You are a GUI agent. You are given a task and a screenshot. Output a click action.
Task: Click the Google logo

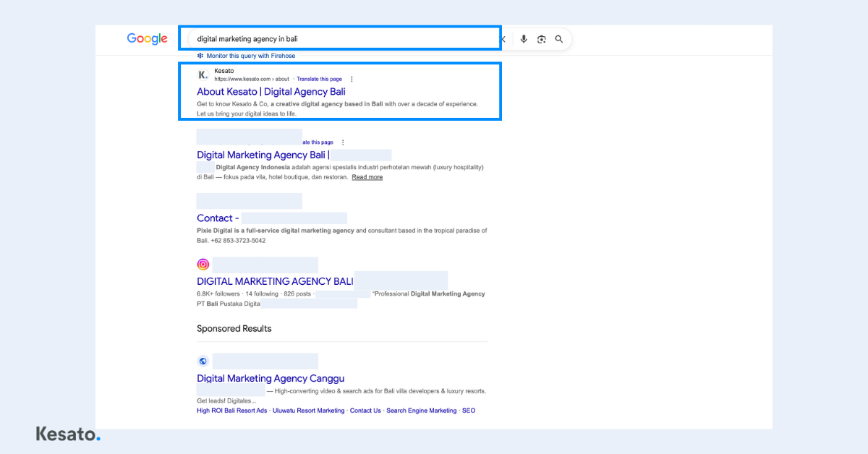tap(148, 39)
